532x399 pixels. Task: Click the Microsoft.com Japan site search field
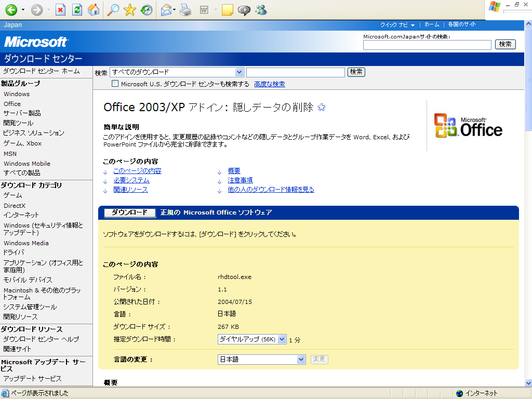click(x=427, y=45)
